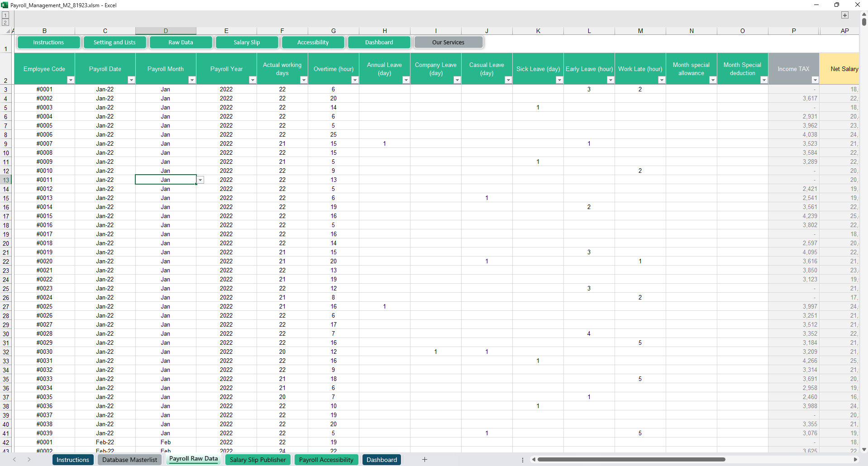Open the Payroll Month filter dropdown

[192, 80]
